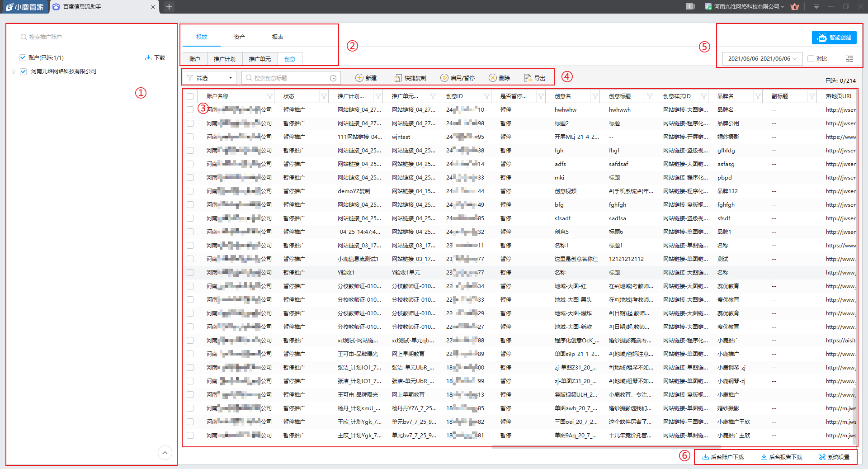The width and height of the screenshot is (868, 469).
Task: Open a new tab with plus button
Action: [169, 7]
